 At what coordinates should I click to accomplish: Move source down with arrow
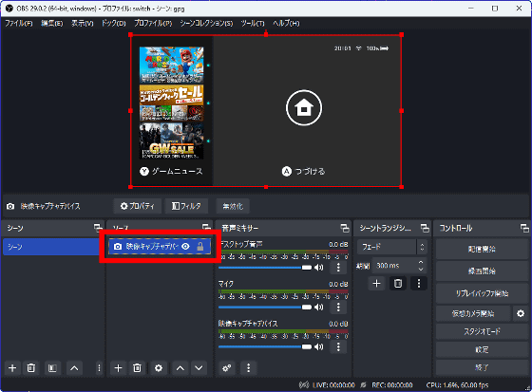point(199,368)
